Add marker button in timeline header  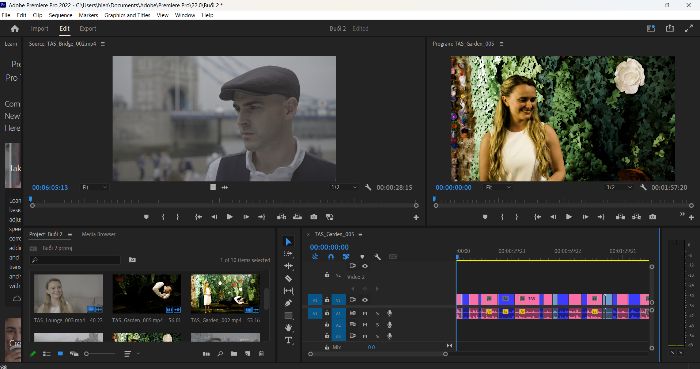coord(362,257)
